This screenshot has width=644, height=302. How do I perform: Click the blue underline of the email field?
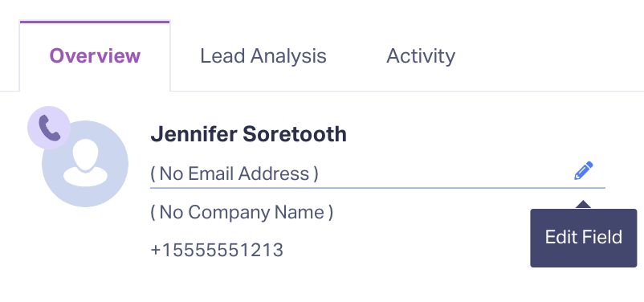tap(377, 188)
